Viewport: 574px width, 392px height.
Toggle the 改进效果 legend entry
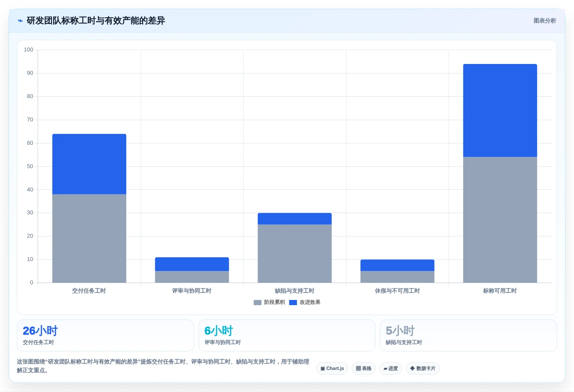click(305, 303)
